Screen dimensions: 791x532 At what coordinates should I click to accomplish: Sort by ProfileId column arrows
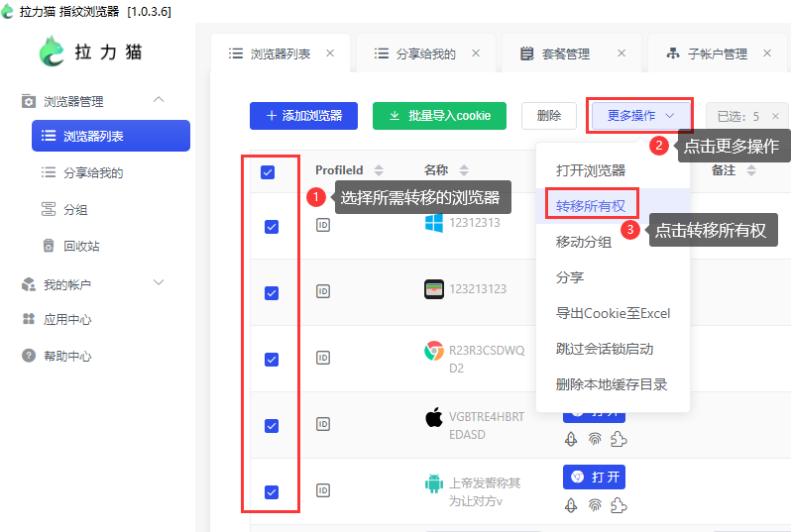coord(379,170)
